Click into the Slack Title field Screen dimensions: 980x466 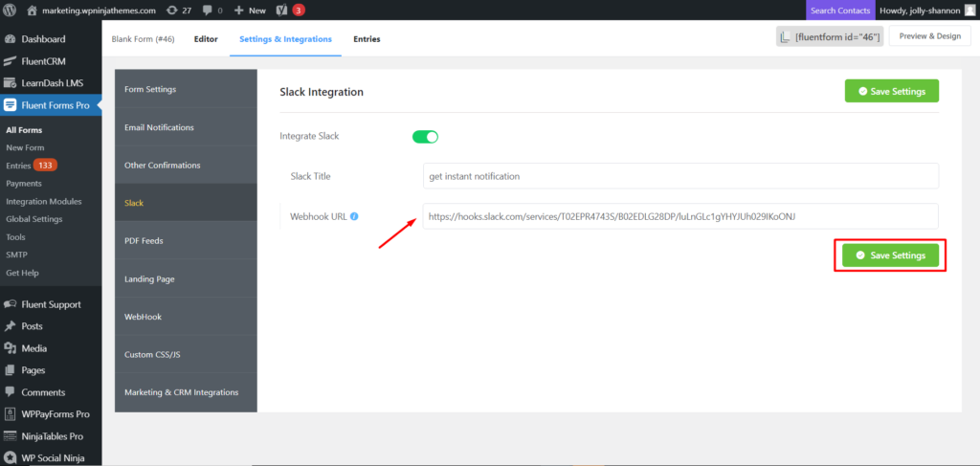point(680,176)
